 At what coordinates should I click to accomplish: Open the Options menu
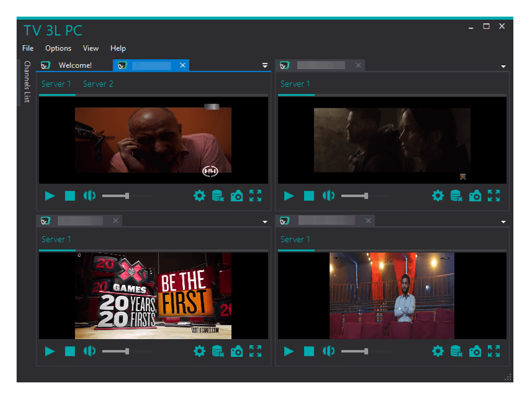58,49
